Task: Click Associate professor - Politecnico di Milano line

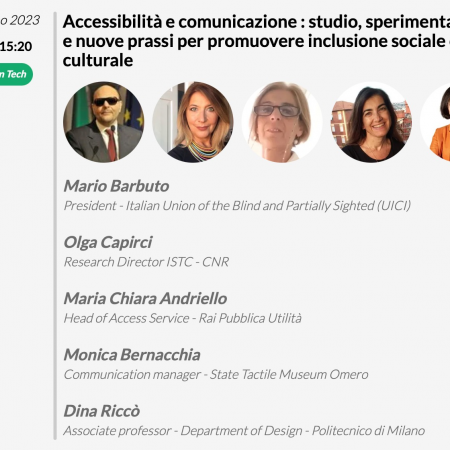Action: point(244,431)
